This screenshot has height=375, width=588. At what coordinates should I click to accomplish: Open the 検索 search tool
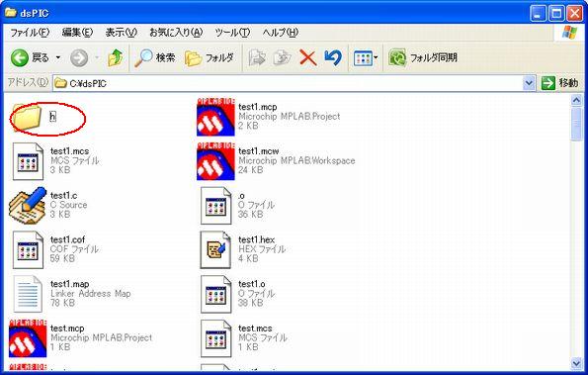[154, 57]
